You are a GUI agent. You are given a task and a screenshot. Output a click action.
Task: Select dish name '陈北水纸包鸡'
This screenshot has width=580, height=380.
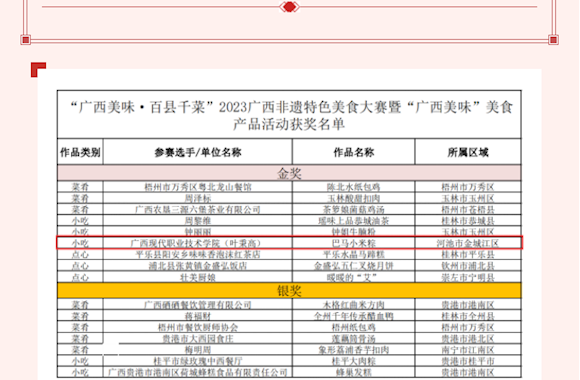coord(354,187)
